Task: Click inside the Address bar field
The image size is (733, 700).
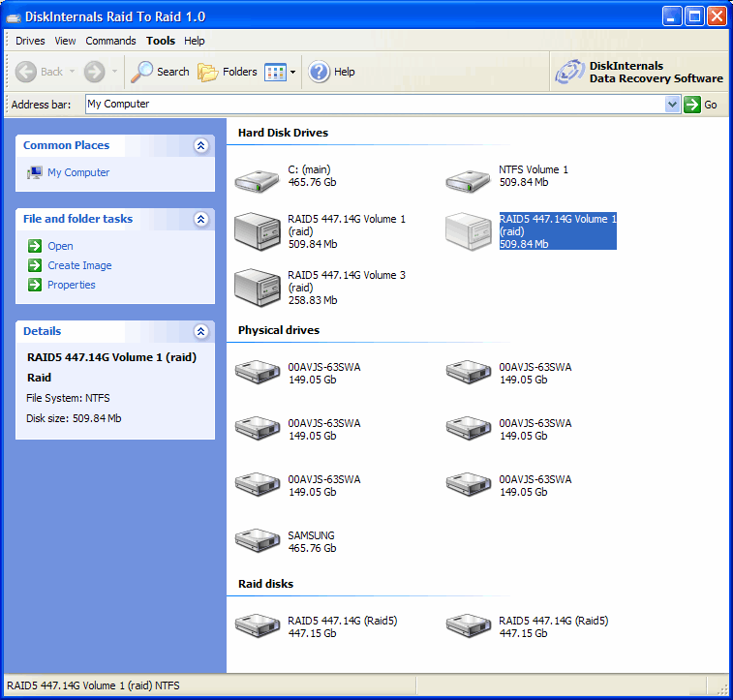Action: [x=376, y=105]
